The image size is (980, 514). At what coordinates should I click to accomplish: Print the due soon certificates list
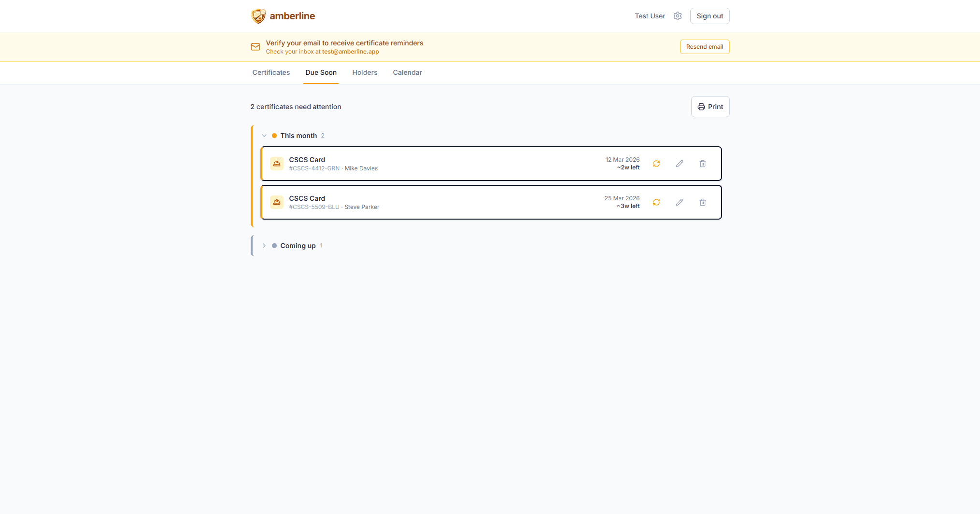710,107
